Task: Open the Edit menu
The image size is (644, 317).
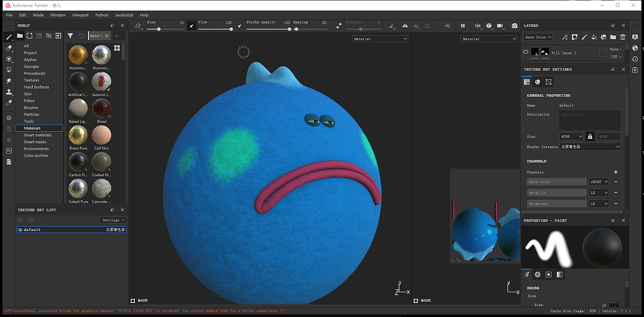Action: (x=23, y=15)
